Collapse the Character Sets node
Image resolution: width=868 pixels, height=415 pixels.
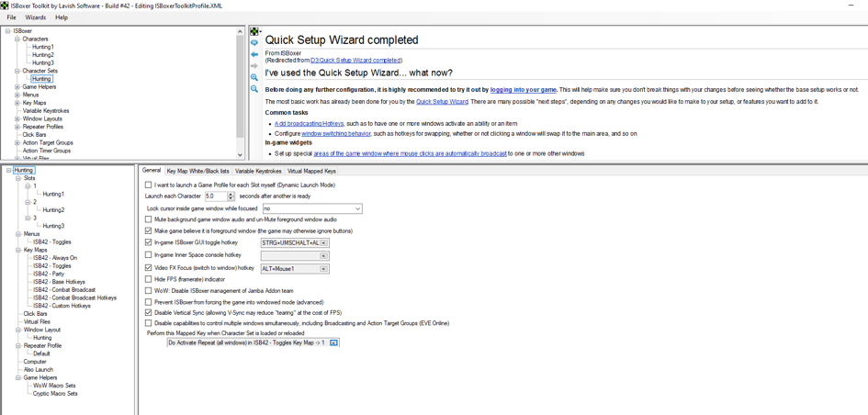click(17, 71)
